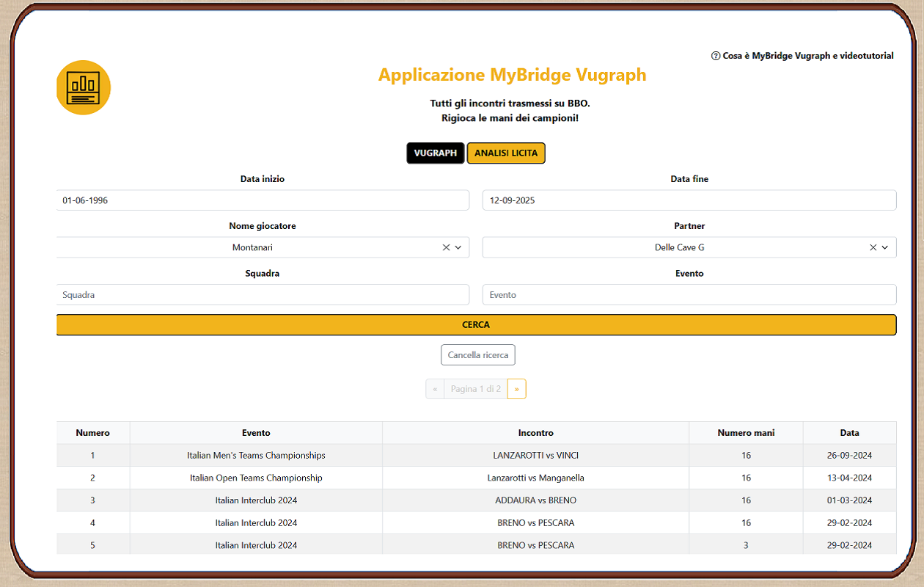Click the Cancella ricerca button

[x=478, y=355]
